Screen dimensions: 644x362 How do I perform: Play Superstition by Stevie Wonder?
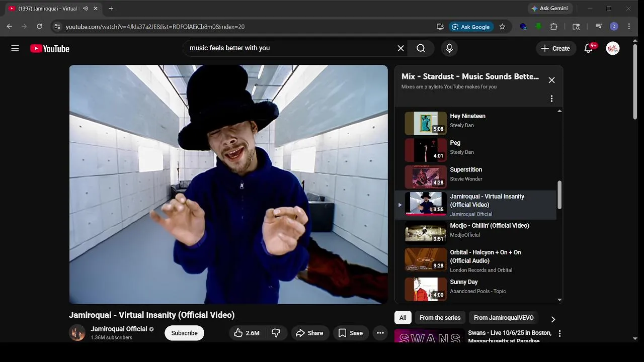[x=475, y=176]
